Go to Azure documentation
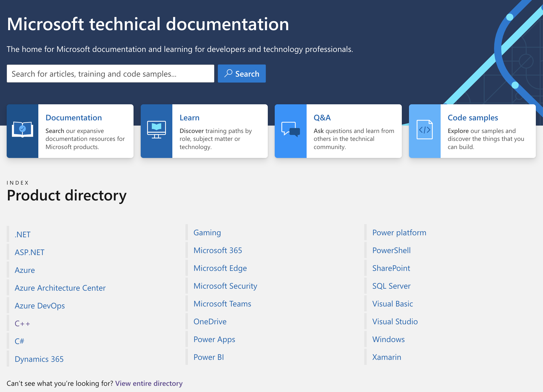 [x=25, y=270]
